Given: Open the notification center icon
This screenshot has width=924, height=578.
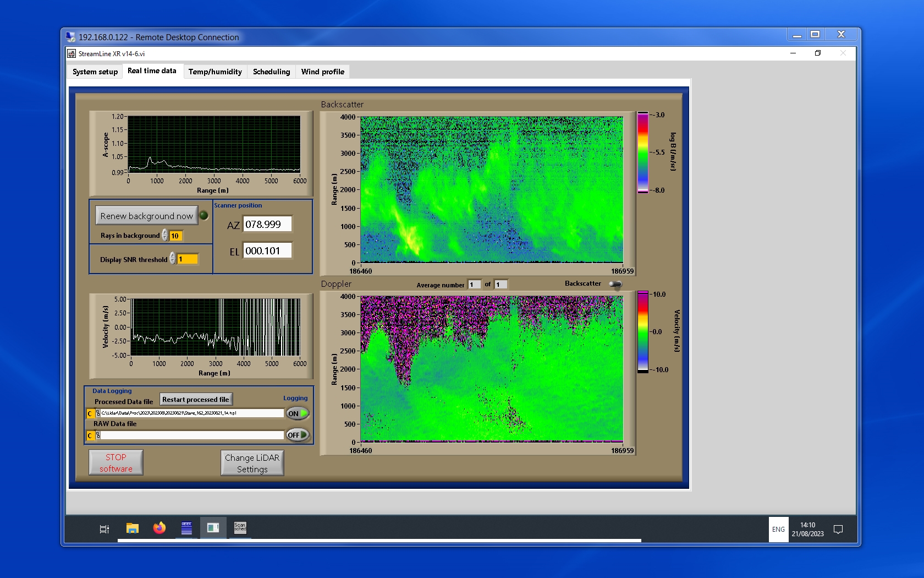Looking at the screenshot, I should 838,530.
